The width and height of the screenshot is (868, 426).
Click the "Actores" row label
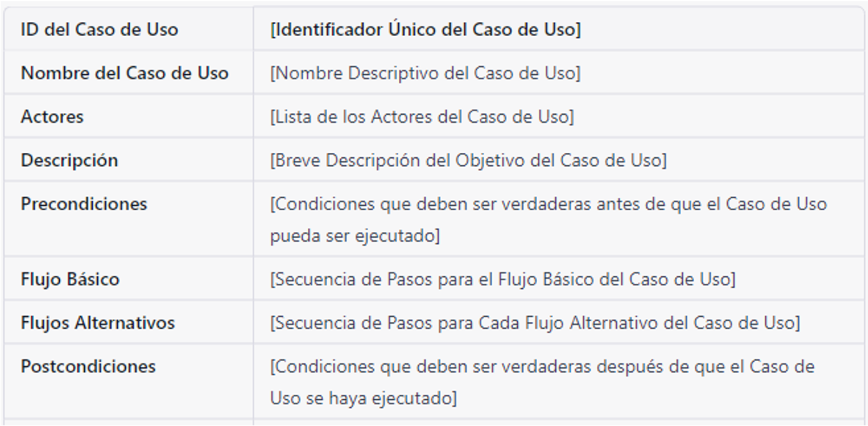[52, 117]
